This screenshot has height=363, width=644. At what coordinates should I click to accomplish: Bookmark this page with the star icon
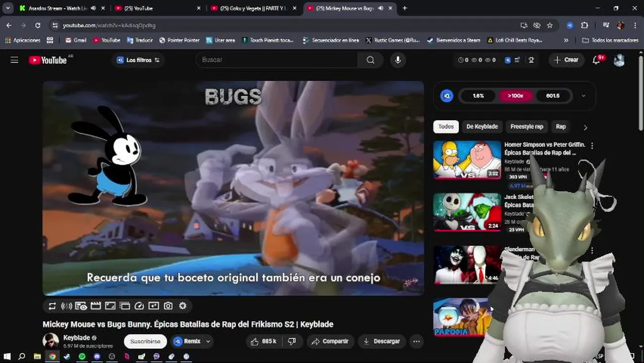click(550, 25)
